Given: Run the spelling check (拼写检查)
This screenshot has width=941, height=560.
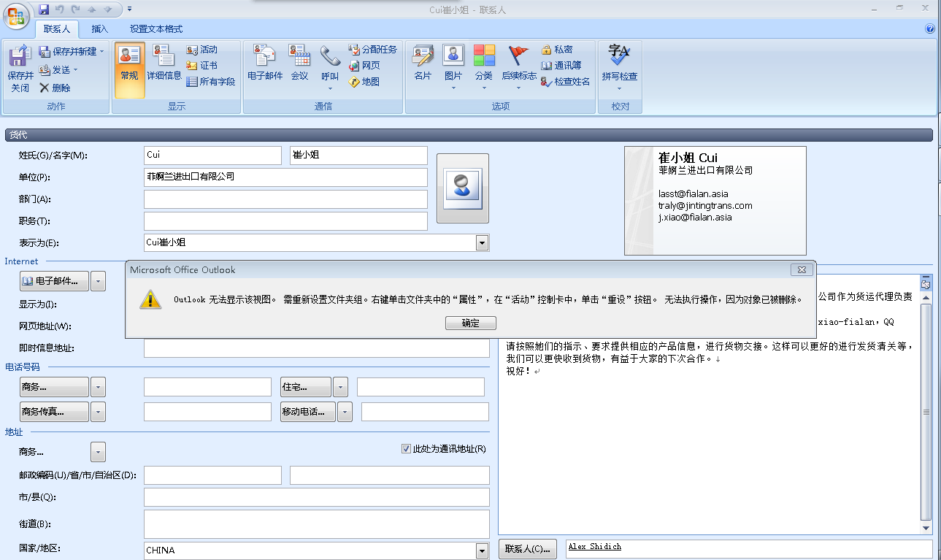Looking at the screenshot, I should (x=619, y=62).
